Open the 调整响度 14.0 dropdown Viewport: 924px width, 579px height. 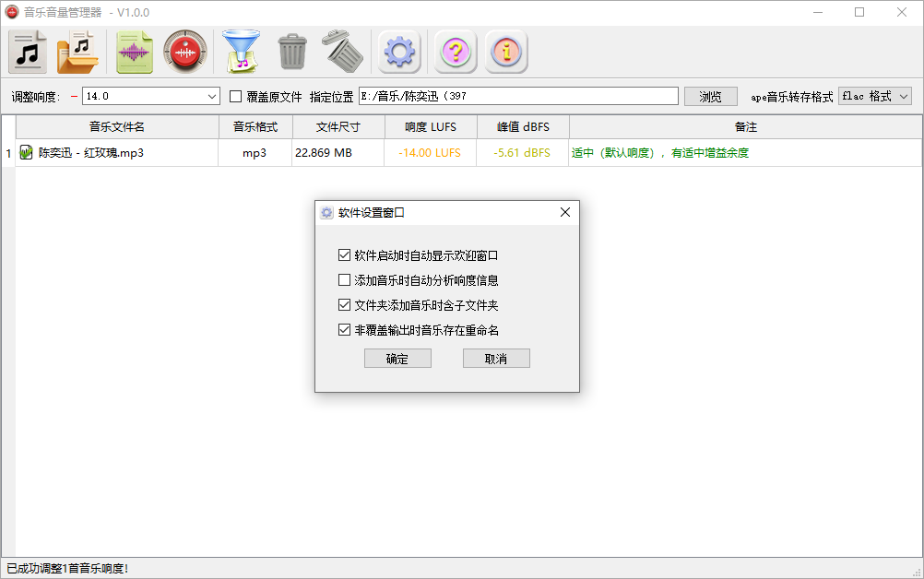point(151,96)
